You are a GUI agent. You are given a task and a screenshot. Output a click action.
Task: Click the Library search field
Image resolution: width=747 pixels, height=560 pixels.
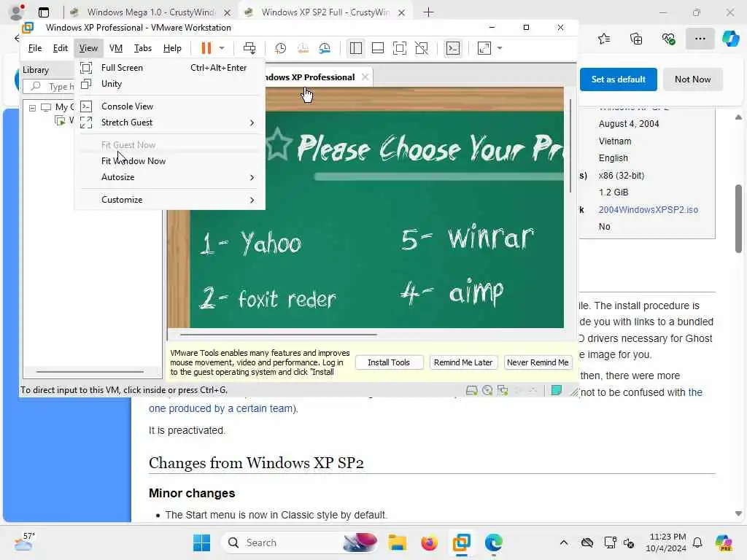tap(49, 86)
